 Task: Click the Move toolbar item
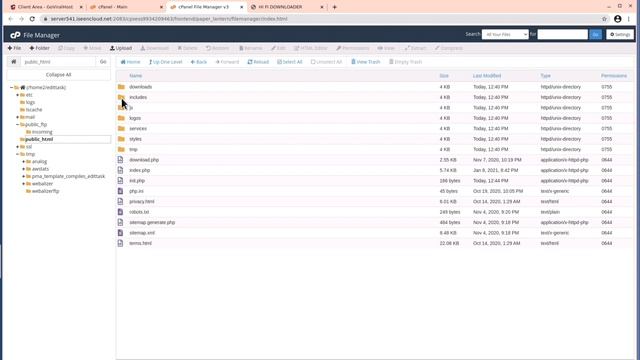point(92,48)
